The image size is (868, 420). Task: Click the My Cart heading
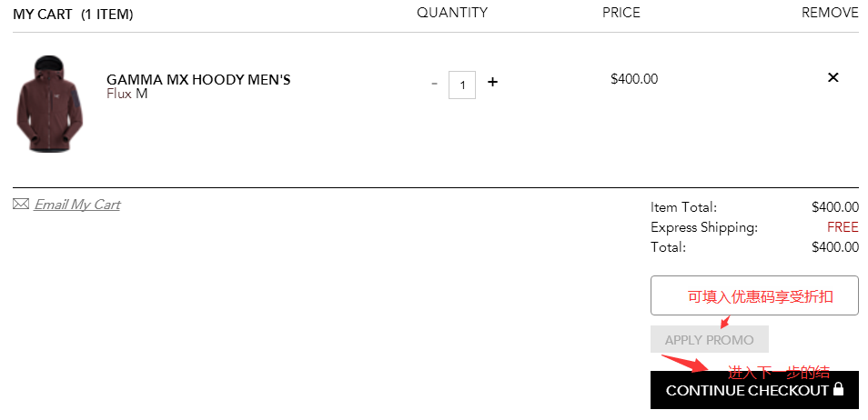(73, 15)
